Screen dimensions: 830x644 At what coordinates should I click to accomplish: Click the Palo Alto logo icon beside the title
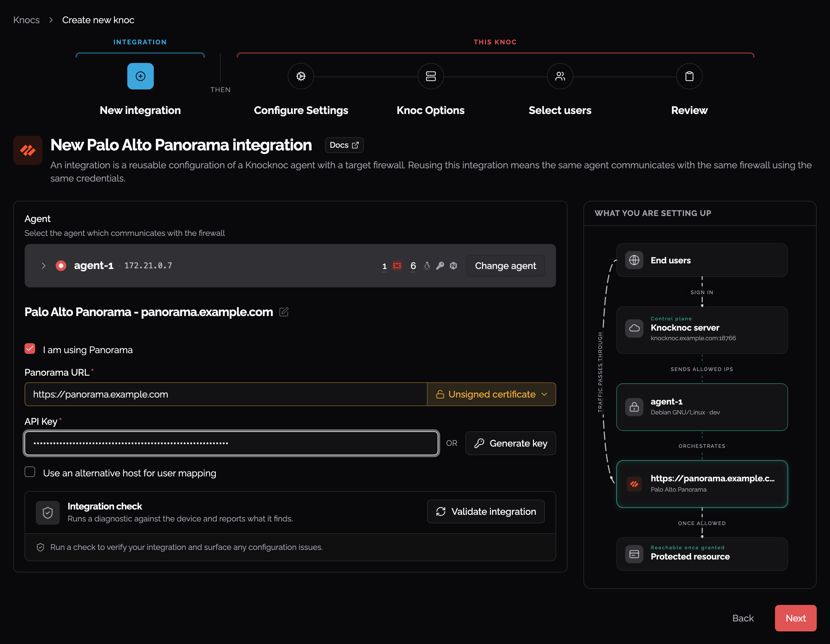coord(28,150)
